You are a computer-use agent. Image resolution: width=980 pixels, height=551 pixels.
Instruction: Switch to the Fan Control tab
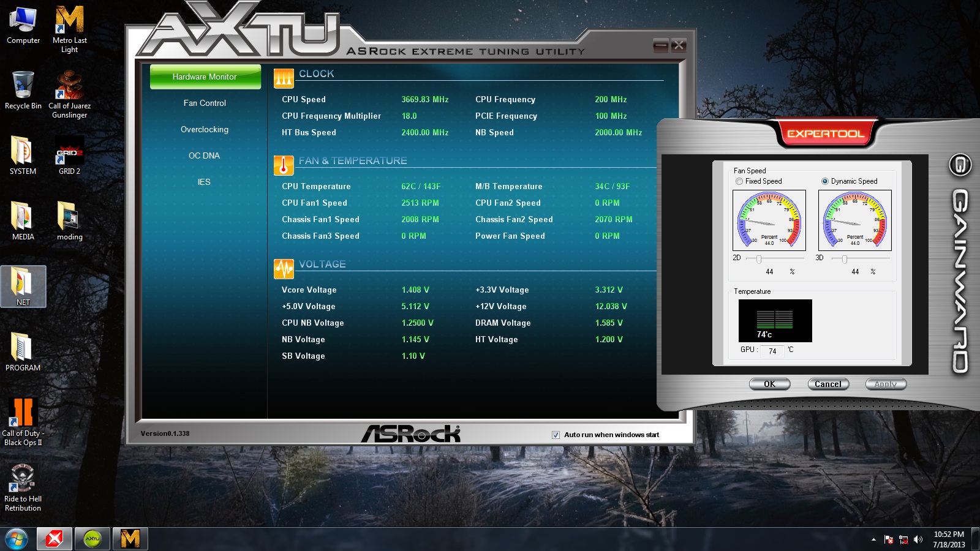coord(205,103)
